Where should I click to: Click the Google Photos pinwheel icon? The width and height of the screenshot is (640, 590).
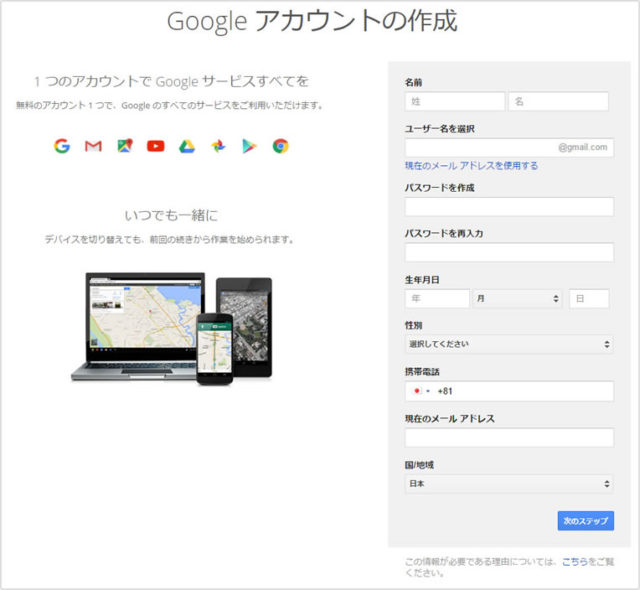pyautogui.click(x=218, y=146)
